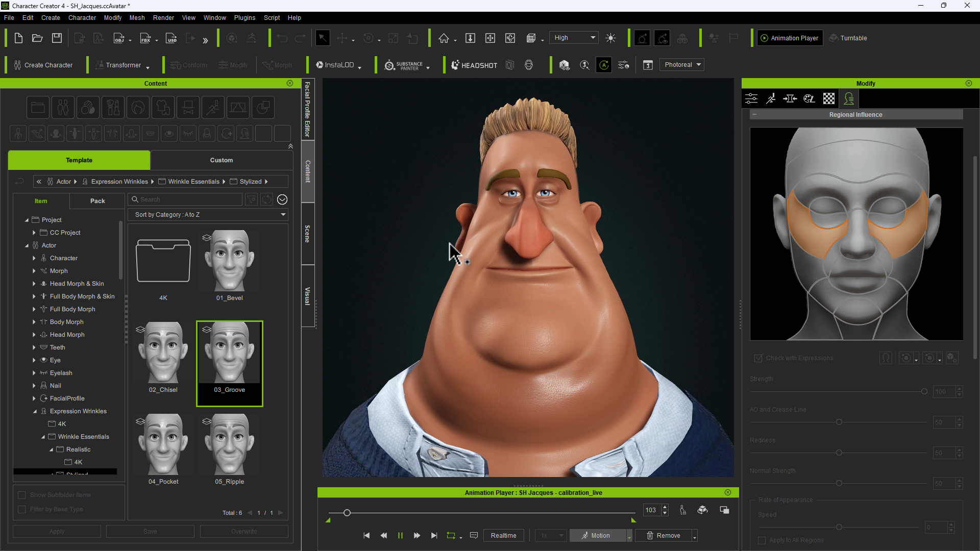Click the content Search field

click(x=185, y=199)
